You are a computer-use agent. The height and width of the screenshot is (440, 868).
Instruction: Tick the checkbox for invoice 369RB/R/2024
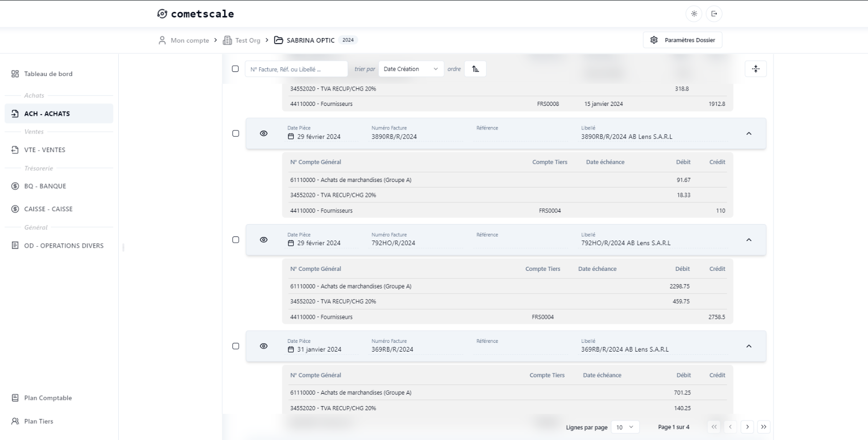click(x=236, y=346)
